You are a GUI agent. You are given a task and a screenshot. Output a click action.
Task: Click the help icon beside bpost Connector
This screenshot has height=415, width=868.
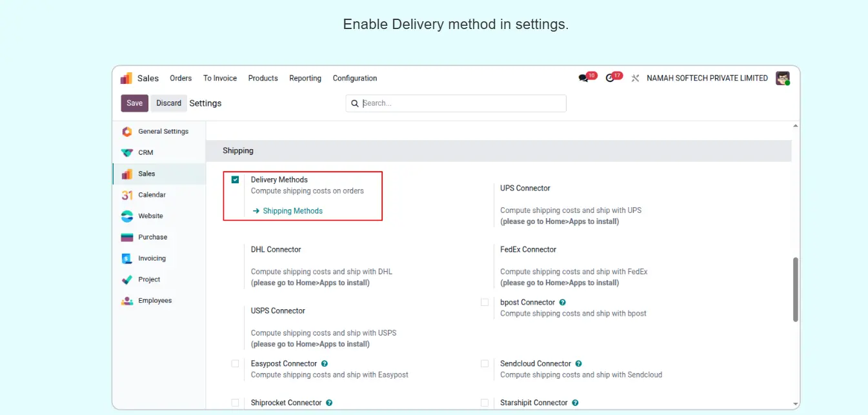[x=562, y=302]
